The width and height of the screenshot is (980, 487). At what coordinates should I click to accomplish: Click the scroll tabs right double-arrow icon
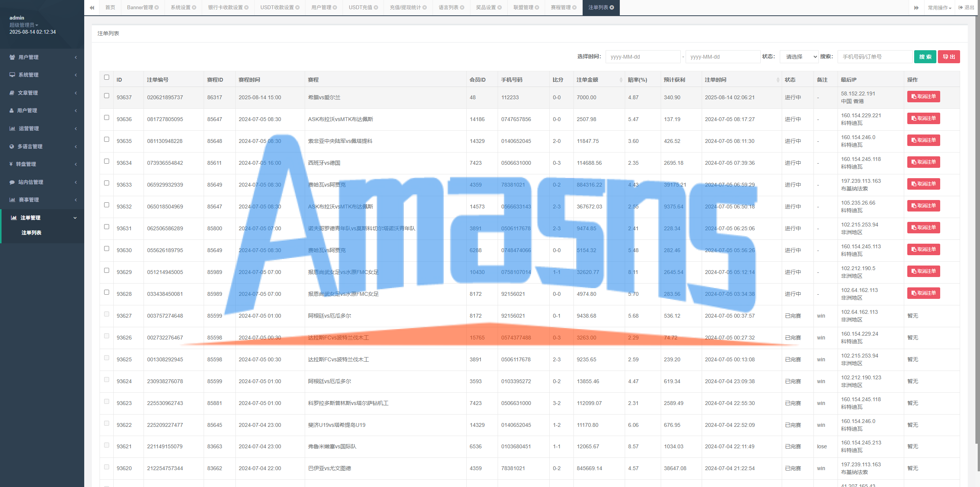click(916, 8)
